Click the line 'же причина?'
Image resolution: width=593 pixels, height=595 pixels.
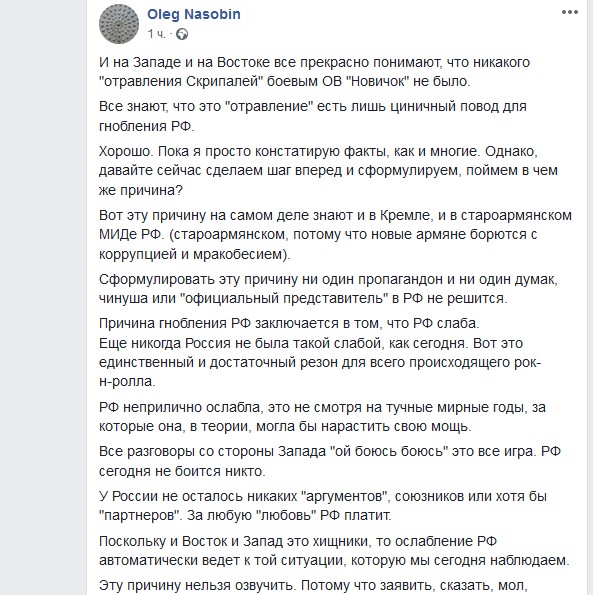[x=141, y=190]
